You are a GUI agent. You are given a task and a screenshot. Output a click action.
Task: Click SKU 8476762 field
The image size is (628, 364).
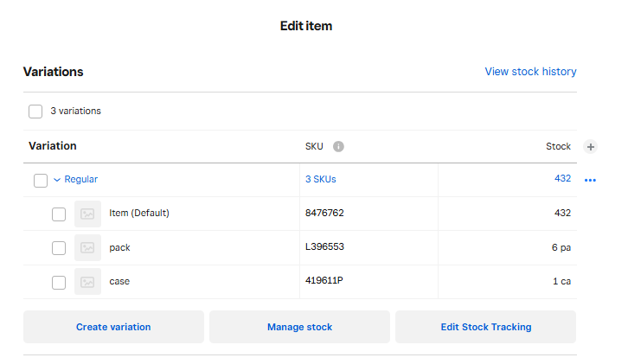point(368,214)
